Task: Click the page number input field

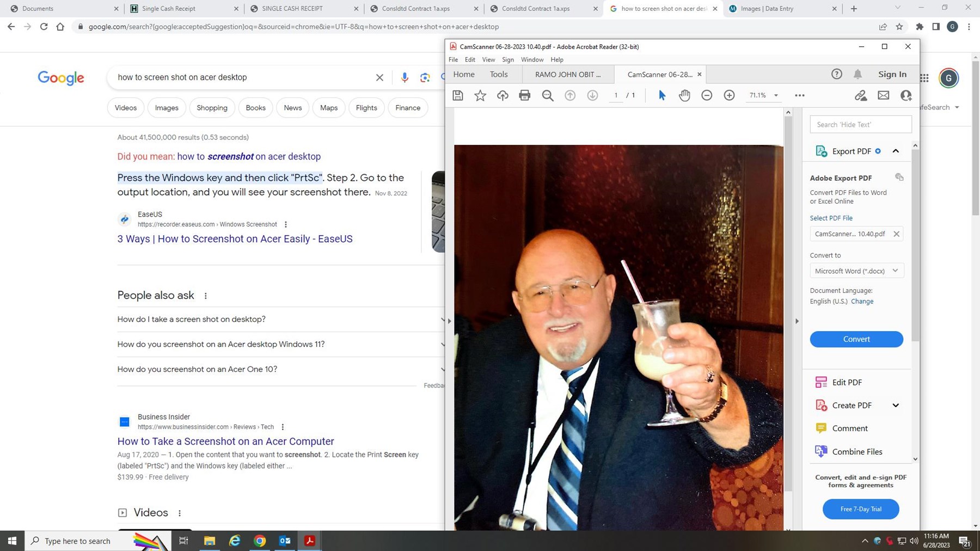Action: point(616,95)
